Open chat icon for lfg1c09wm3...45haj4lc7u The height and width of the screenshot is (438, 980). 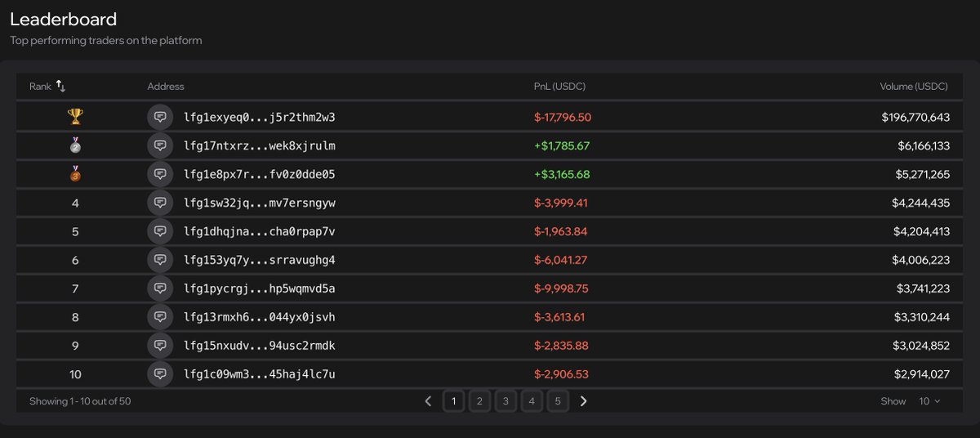click(x=160, y=374)
